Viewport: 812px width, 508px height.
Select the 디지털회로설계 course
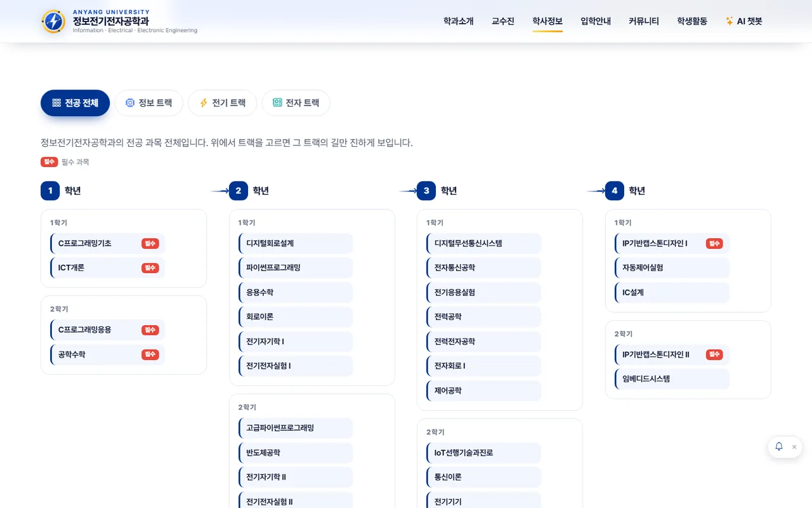point(296,243)
